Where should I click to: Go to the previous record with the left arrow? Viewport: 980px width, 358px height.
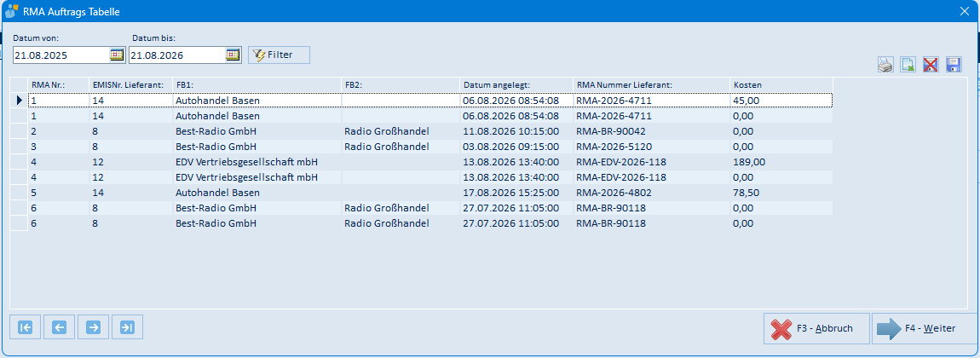click(x=60, y=326)
